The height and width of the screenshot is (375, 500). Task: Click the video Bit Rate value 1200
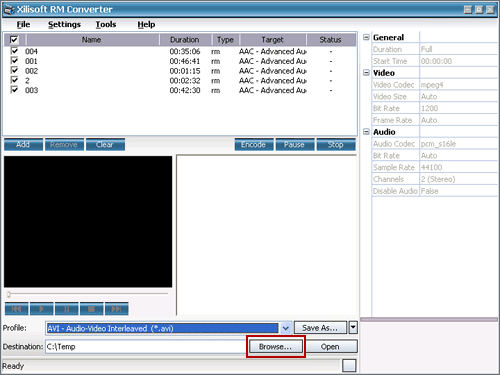pyautogui.click(x=459, y=108)
